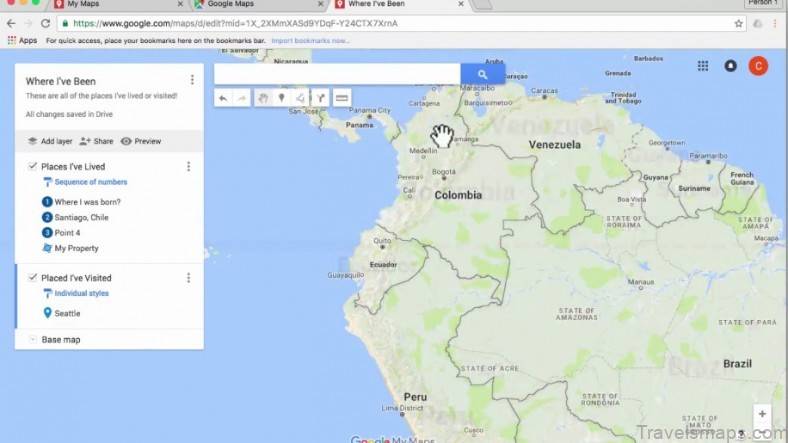Uncheck the Places I've Lived layer
The width and height of the screenshot is (788, 443).
tap(33, 166)
